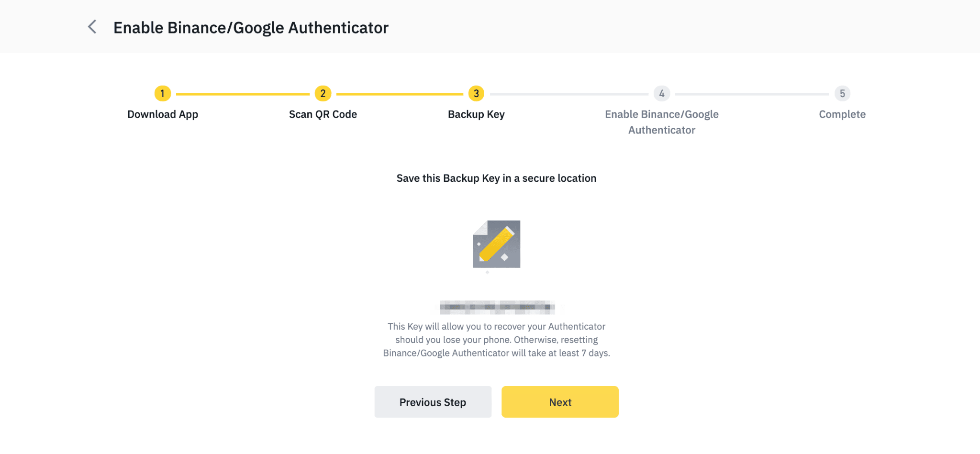Click progress line between steps 1 and 2

point(243,94)
